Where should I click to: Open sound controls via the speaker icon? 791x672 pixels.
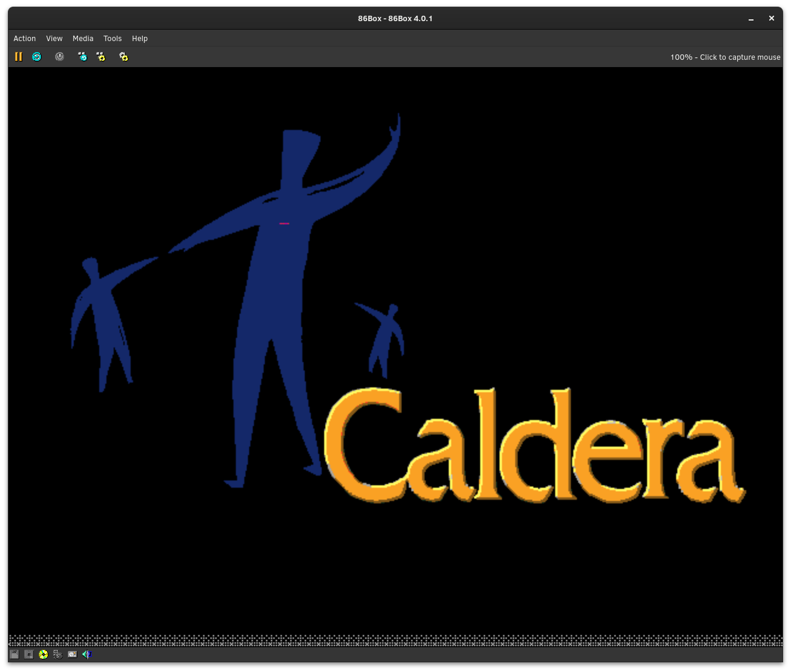86,654
